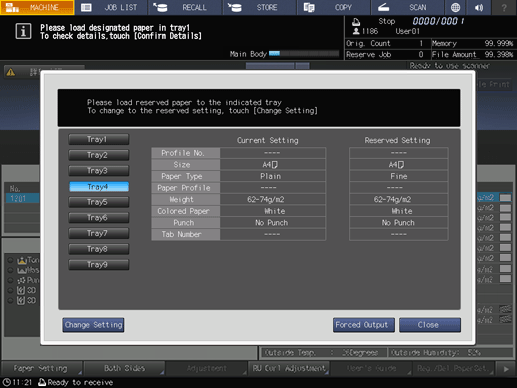Open the globe language icon

click(455, 7)
